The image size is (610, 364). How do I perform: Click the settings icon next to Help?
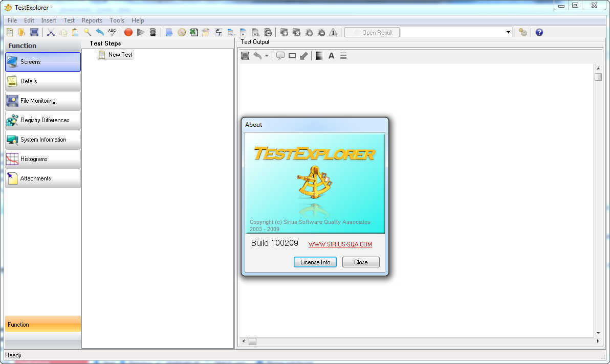tap(523, 33)
